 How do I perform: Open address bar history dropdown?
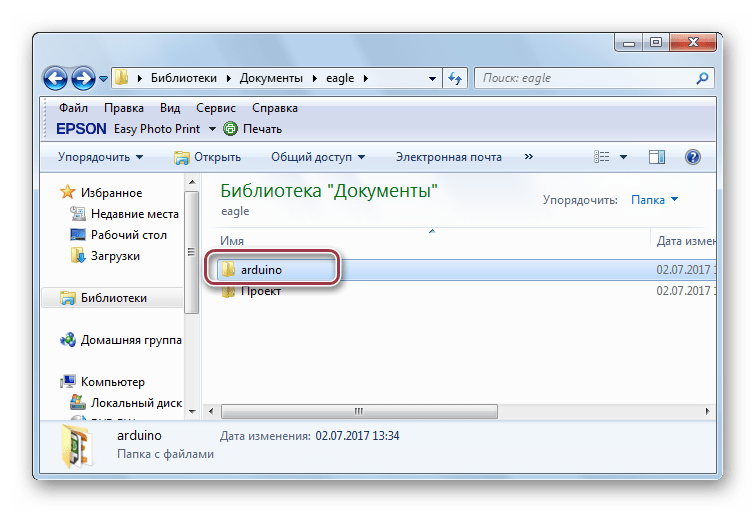432,78
